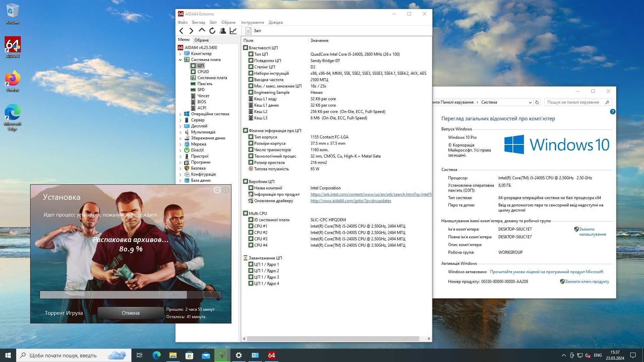Viewport: 644px width, 362px height.
Task: Select CPUID in the tree
Action: [203, 72]
